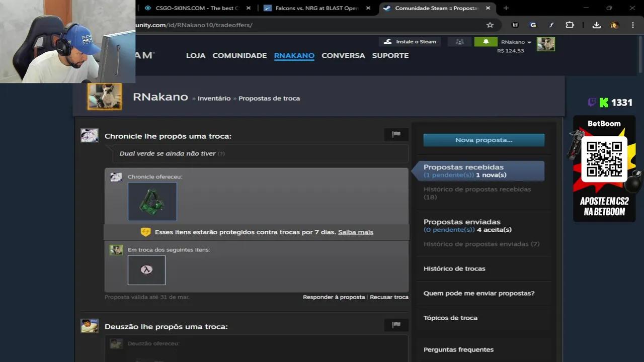The image size is (644, 362).
Task: Flag the trade offer from Deuszão
Action: tap(396, 325)
